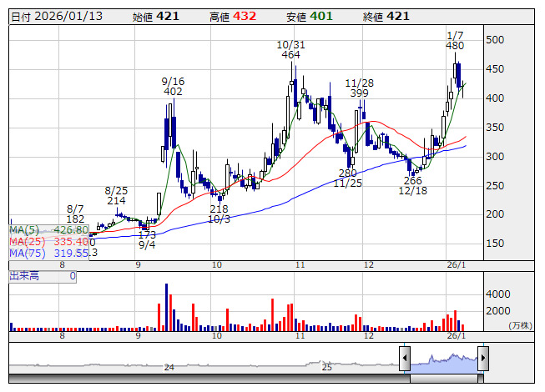Select the 11/25 280 low marker
This screenshot has height=392, width=545.
(348, 178)
